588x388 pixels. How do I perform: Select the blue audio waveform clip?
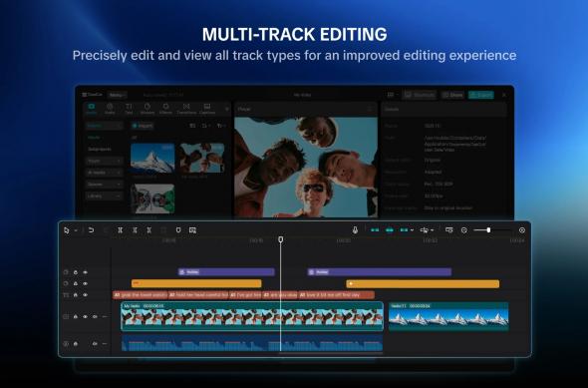pyautogui.click(x=252, y=342)
